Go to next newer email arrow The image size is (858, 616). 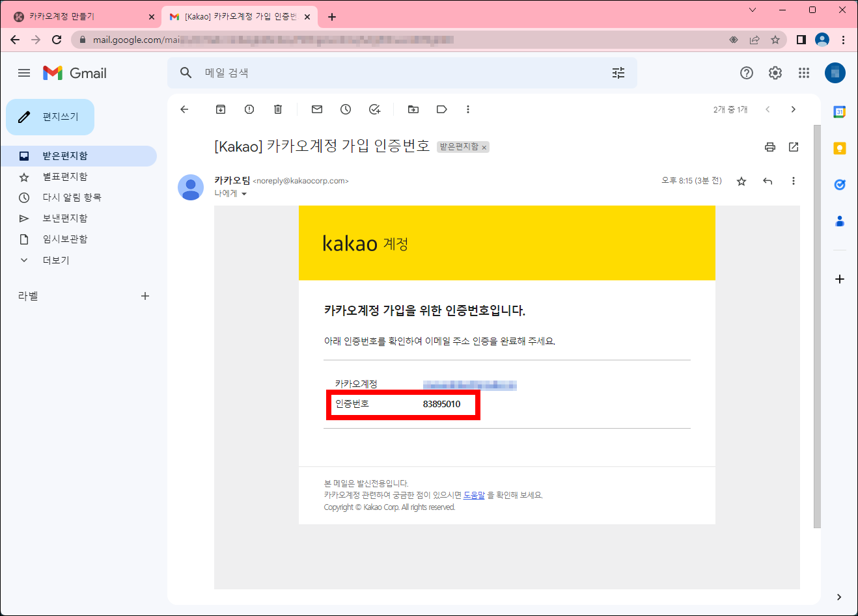point(768,109)
